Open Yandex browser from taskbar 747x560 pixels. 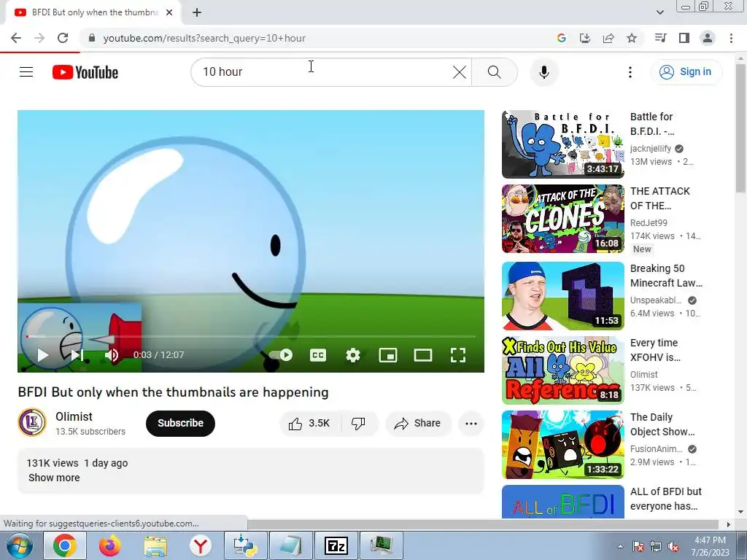[201, 545]
